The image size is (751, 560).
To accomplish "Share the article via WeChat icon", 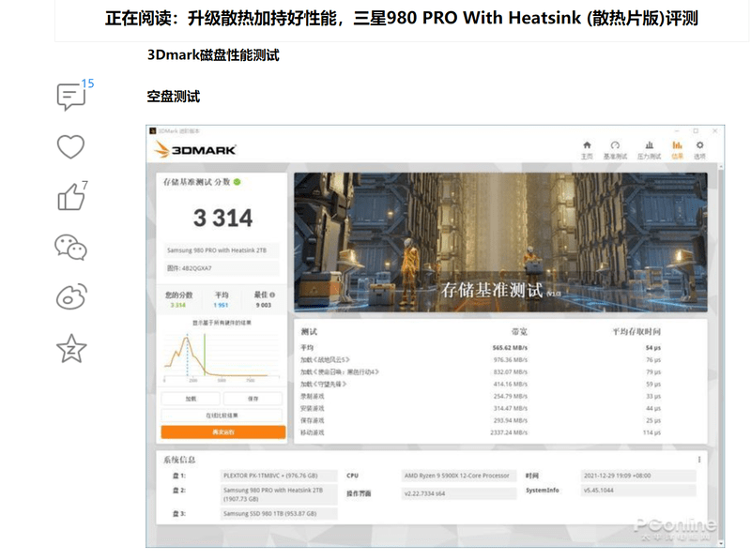I will [71, 247].
